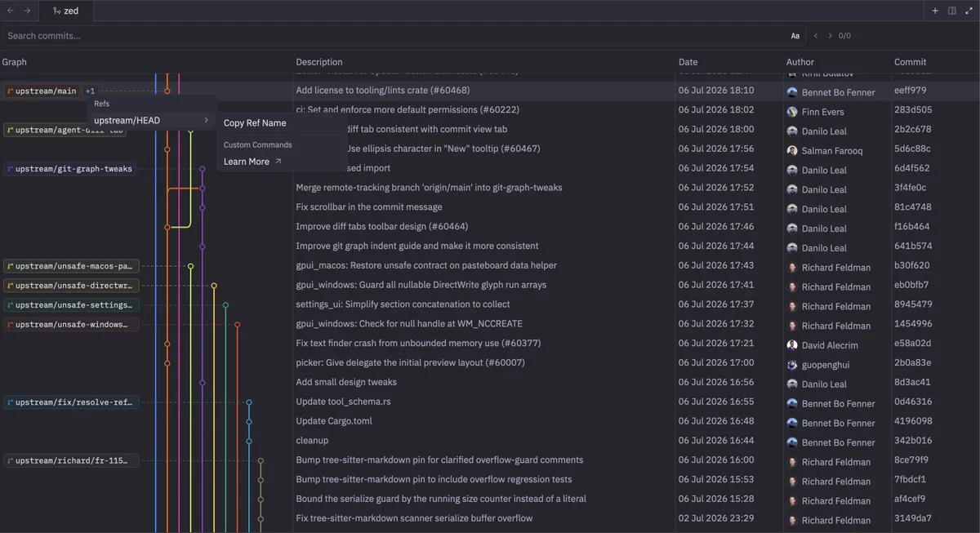Viewport: 980px width, 533px height.
Task: Click the plus icon for a new item
Action: [x=935, y=11]
